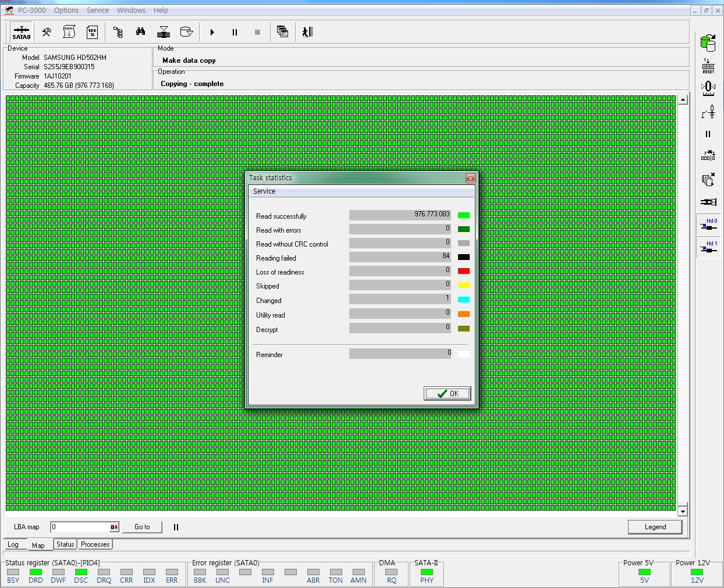This screenshot has height=588, width=724.
Task: Switch to the Log tab
Action: pyautogui.click(x=13, y=545)
